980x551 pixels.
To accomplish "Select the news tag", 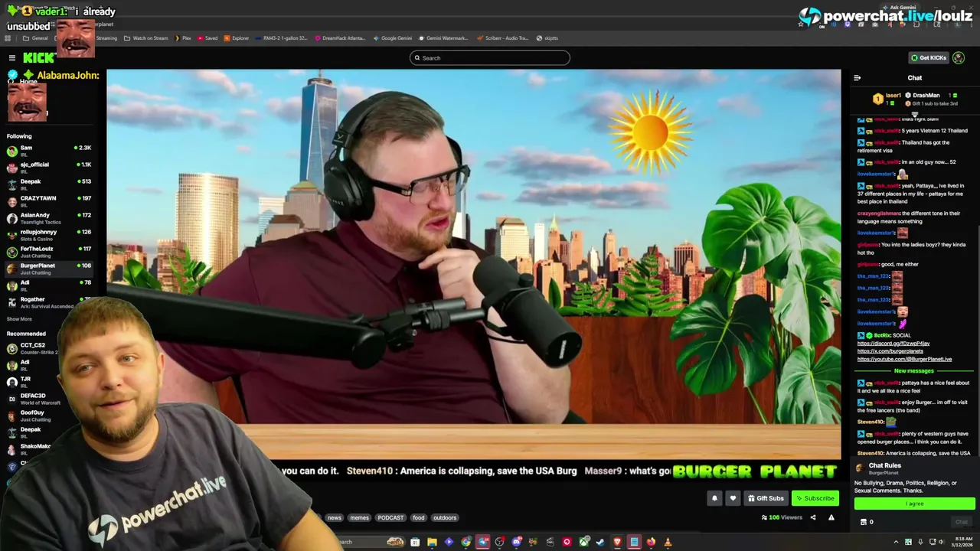I will (x=335, y=517).
